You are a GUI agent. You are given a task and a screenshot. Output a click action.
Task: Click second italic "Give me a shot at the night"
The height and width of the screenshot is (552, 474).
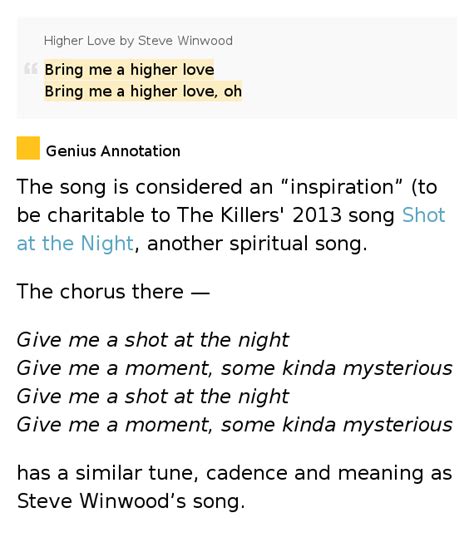tap(153, 396)
